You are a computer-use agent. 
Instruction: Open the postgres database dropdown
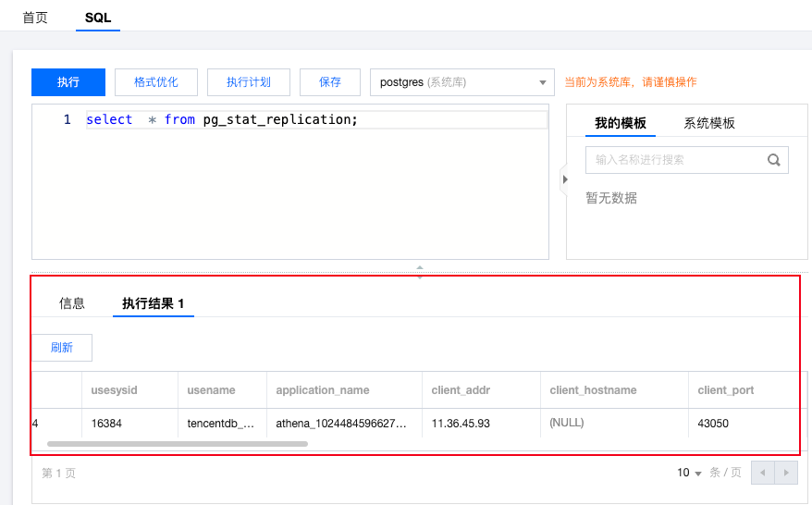tap(461, 82)
